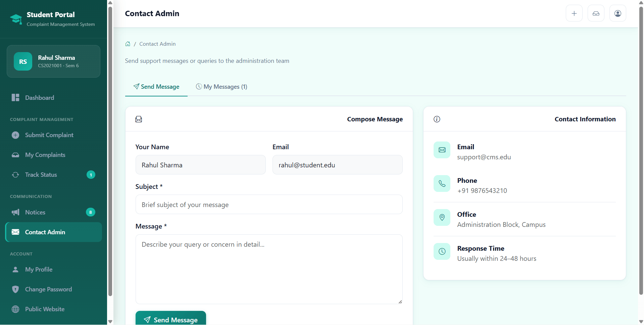This screenshot has width=644, height=325.
Task: Click the Email input field
Action: 338,165
